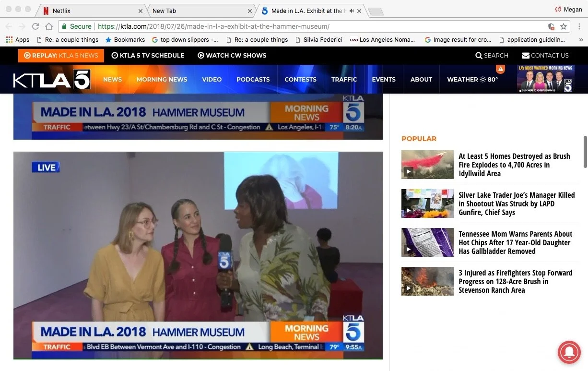Click the live interview video image
The width and height of the screenshot is (588, 371).
coord(198,255)
